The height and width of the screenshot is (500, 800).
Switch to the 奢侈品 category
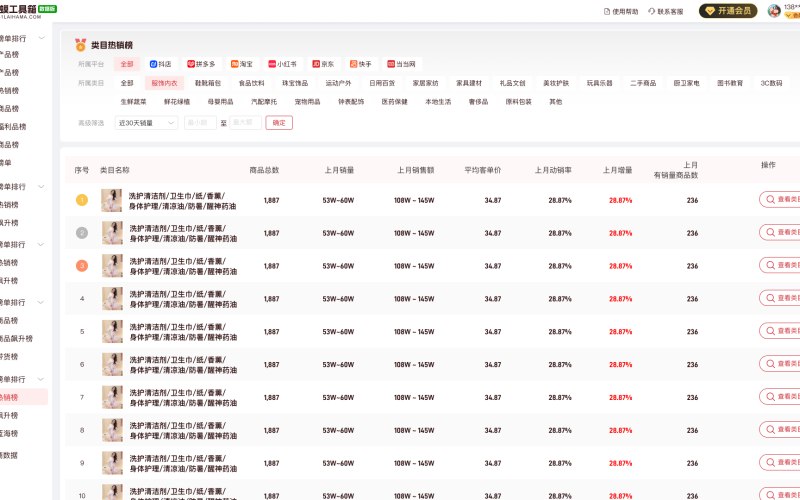[x=478, y=102]
